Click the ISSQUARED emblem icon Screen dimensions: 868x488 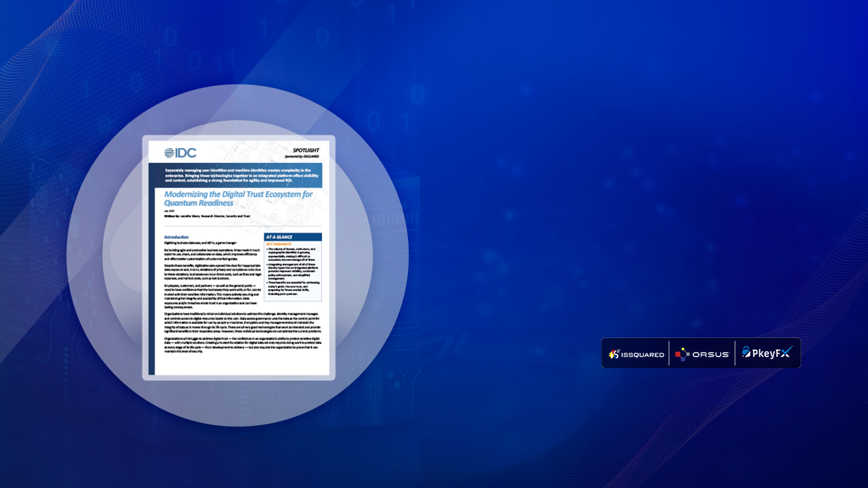pyautogui.click(x=614, y=354)
